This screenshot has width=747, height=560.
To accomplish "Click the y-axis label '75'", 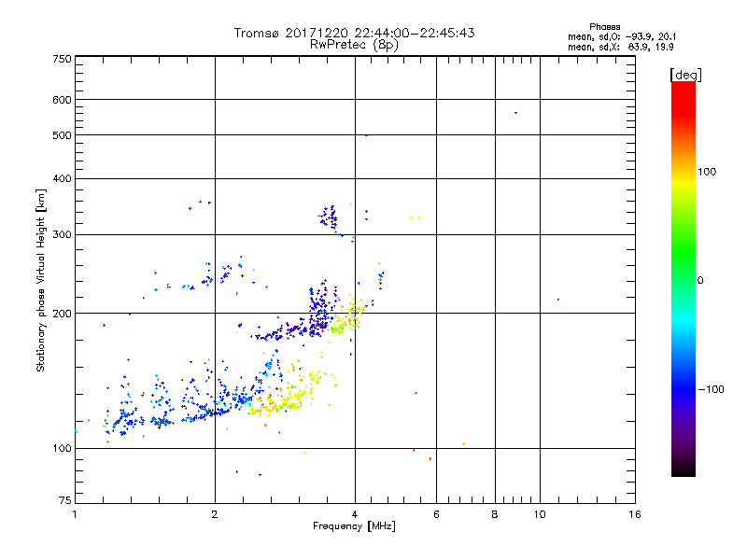I will (x=65, y=500).
